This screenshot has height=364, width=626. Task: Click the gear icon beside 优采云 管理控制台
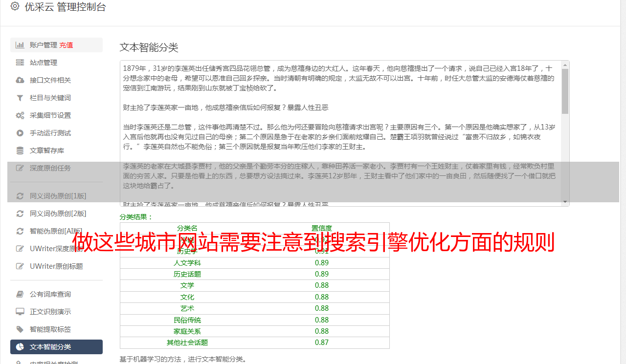coord(15,7)
